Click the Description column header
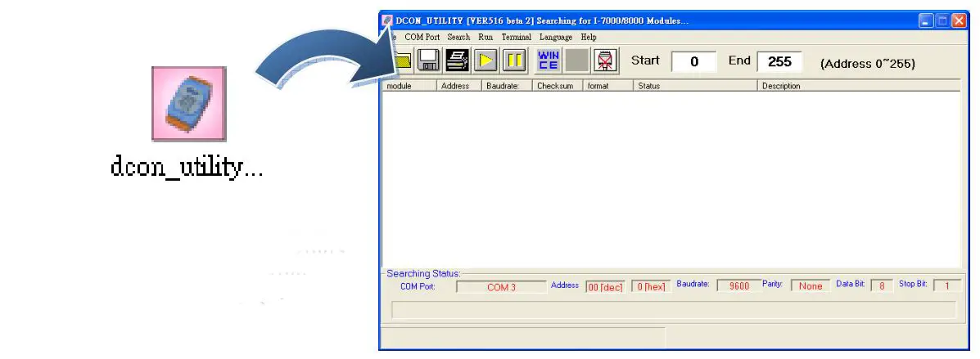This screenshot has height=359, width=980. (859, 86)
